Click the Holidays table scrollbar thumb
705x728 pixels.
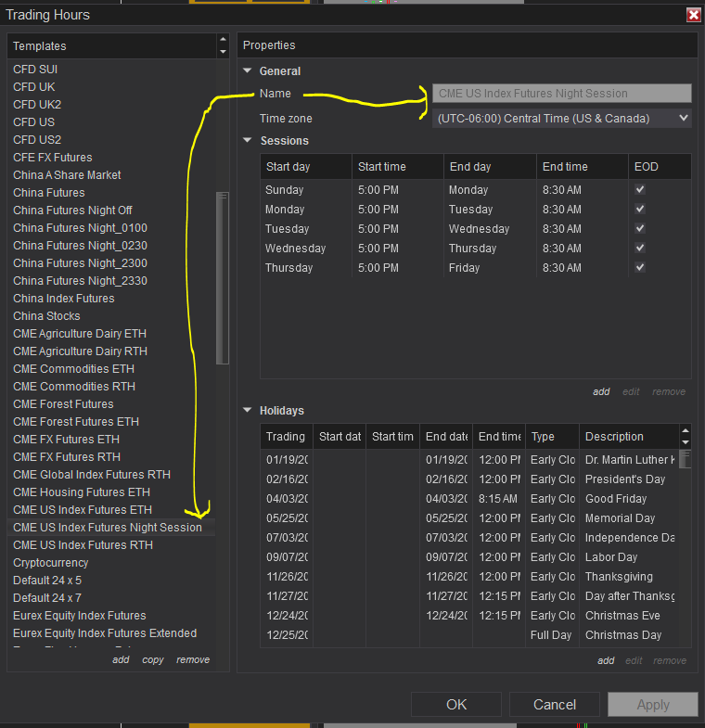coord(685,459)
